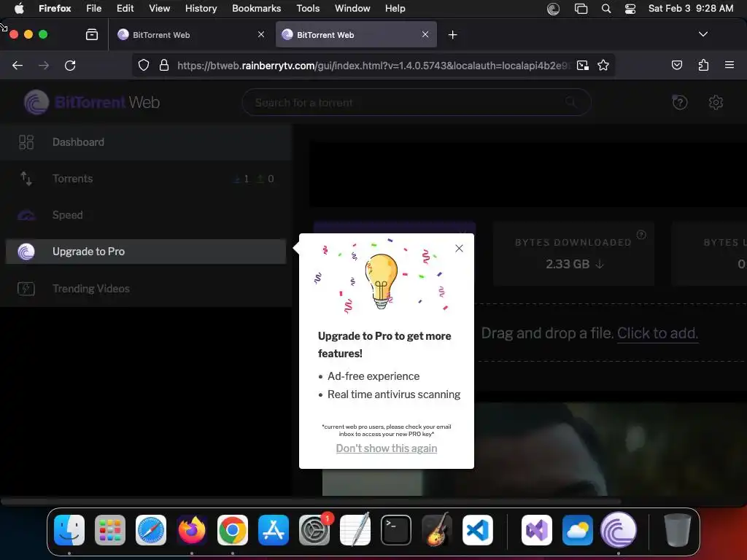Open the File menu
Viewport: 747px width, 560px height.
[x=94, y=8]
